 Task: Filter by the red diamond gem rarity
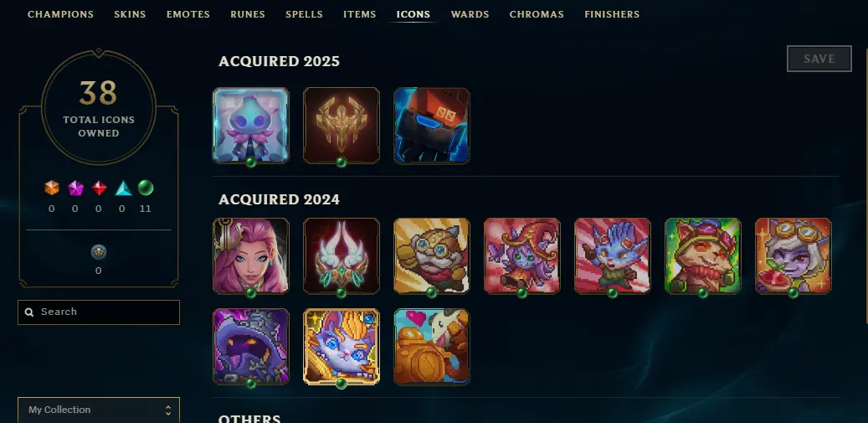click(x=99, y=188)
